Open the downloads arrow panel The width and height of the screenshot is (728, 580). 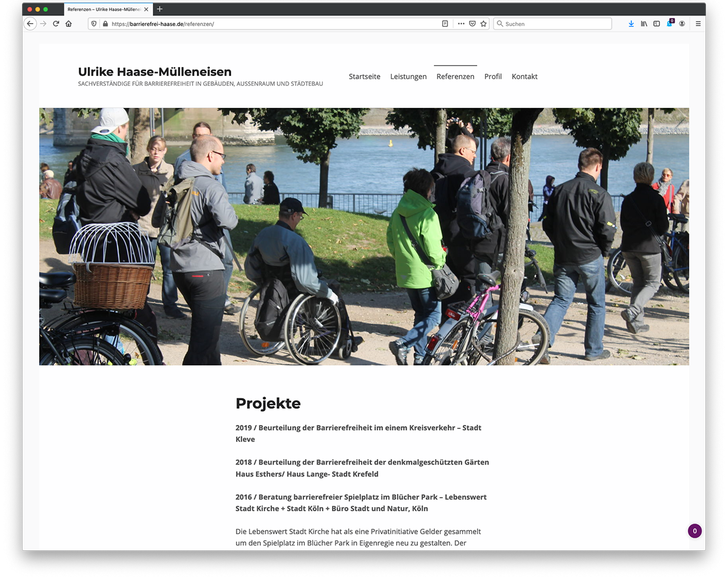coord(631,24)
